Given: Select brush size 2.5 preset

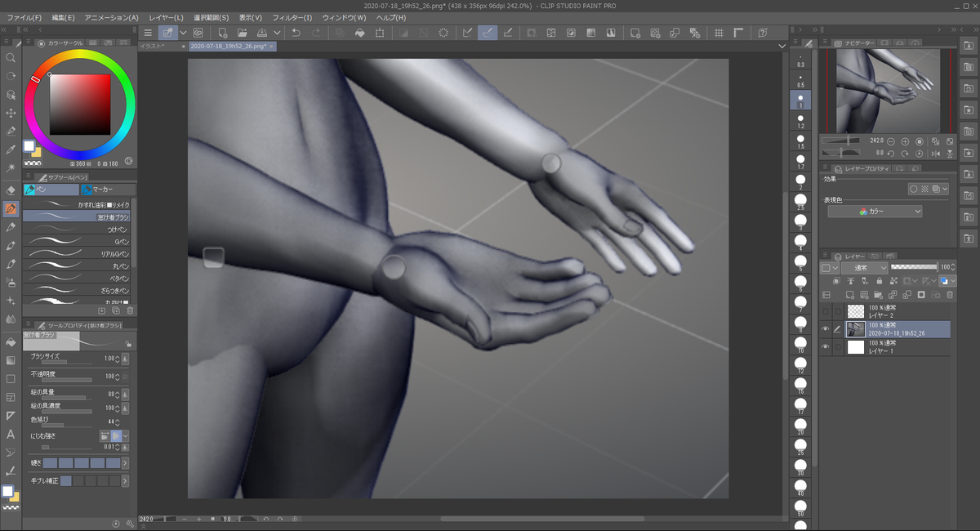Looking at the screenshot, I should coord(800,202).
